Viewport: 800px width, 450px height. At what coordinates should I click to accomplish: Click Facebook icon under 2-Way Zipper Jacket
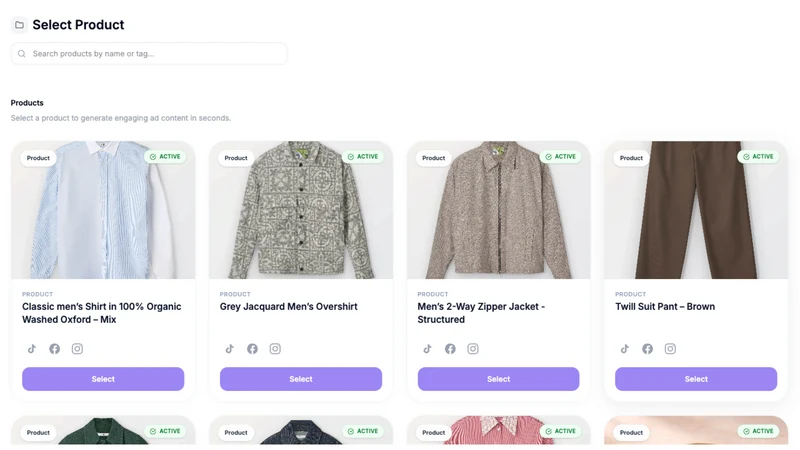pyautogui.click(x=450, y=349)
